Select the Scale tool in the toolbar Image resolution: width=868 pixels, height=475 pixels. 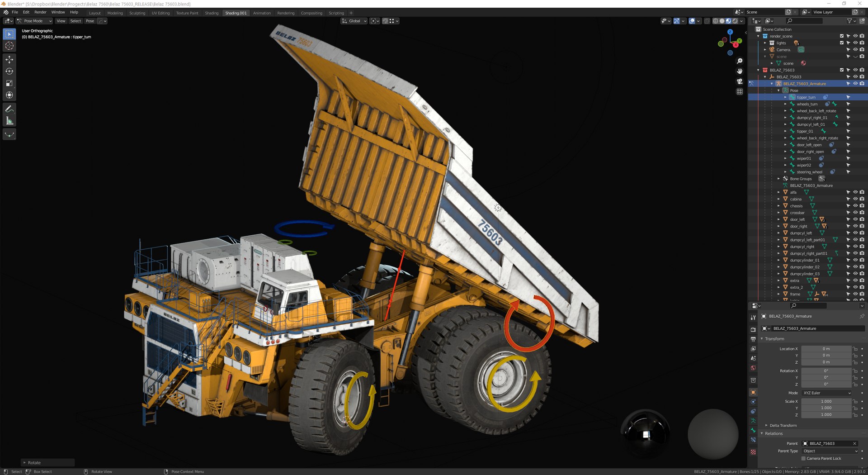9,83
